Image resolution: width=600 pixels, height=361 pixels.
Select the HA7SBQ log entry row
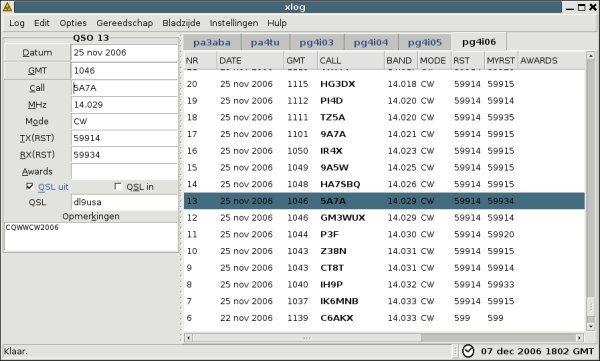click(384, 184)
